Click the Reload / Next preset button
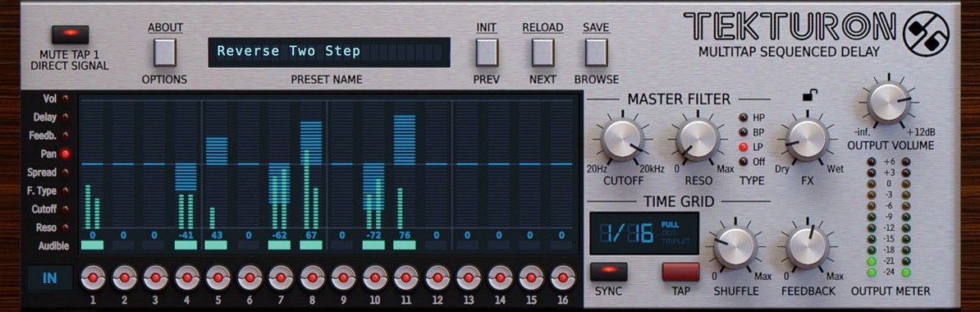Screen dimensions: 980x312 pyautogui.click(x=543, y=53)
